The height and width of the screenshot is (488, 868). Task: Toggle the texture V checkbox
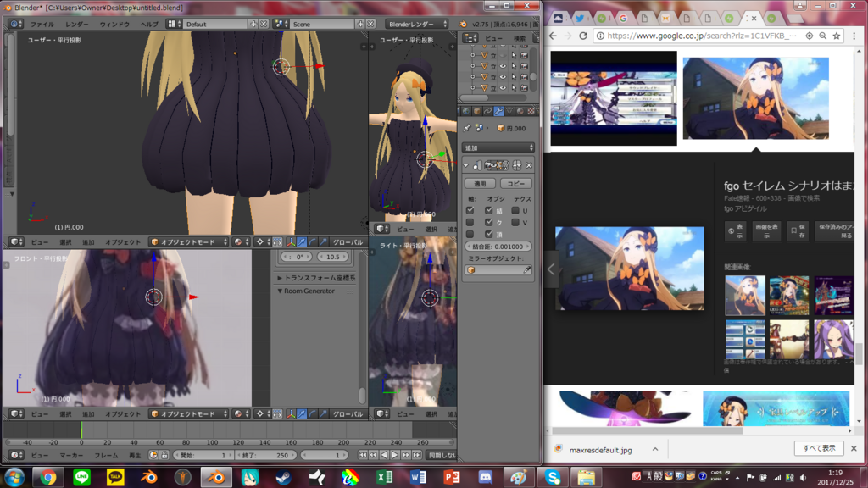click(515, 223)
